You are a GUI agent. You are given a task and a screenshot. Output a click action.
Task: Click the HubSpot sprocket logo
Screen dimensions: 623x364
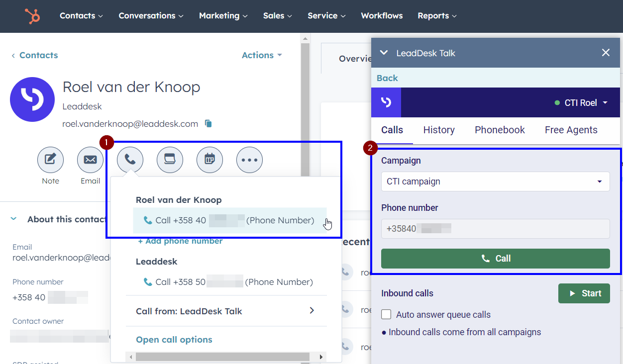(33, 16)
